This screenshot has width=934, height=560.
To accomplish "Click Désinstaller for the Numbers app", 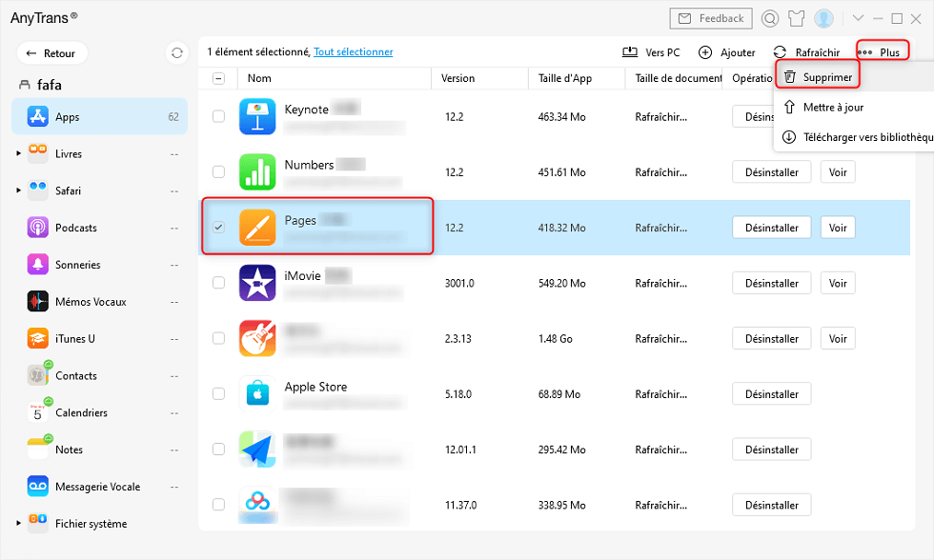I will point(772,171).
